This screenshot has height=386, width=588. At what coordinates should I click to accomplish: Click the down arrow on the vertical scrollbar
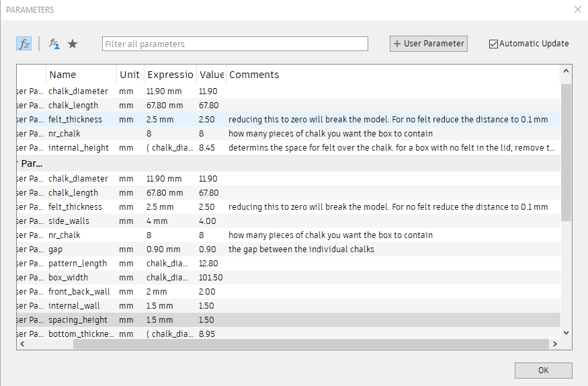click(x=566, y=333)
